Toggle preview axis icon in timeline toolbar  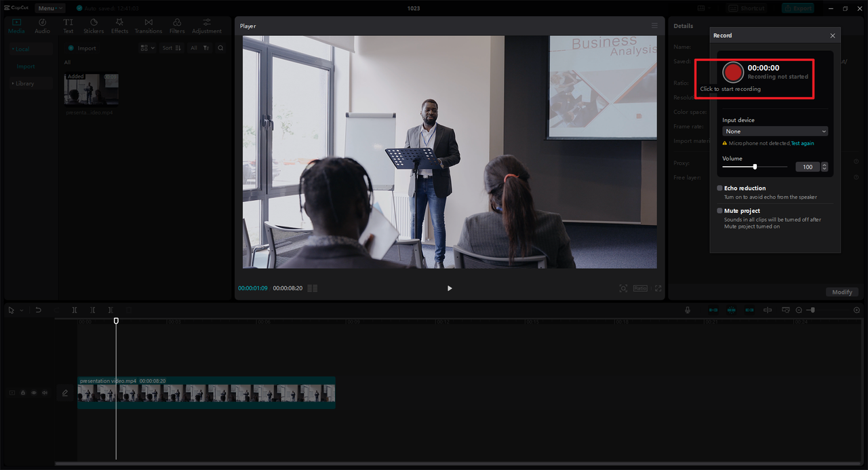768,310
